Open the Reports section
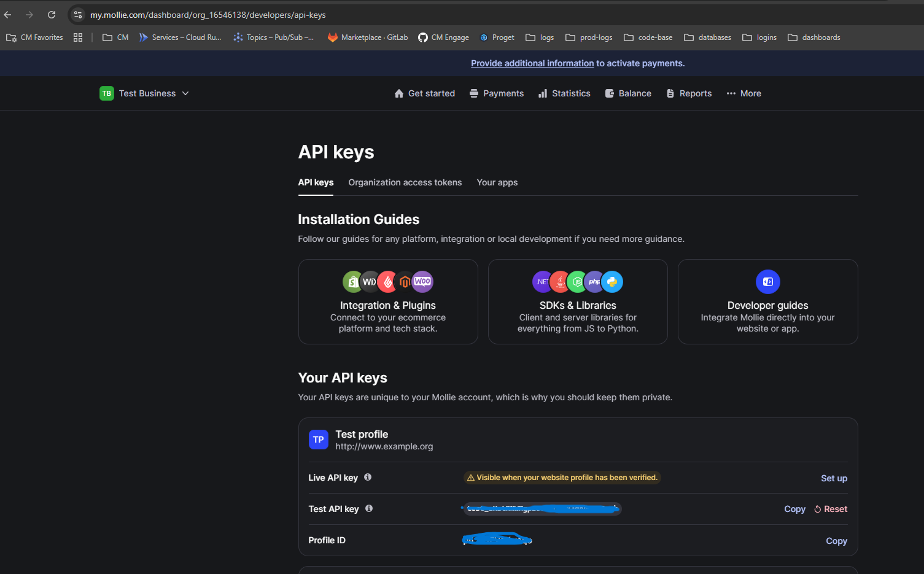This screenshot has width=924, height=574. (x=689, y=93)
